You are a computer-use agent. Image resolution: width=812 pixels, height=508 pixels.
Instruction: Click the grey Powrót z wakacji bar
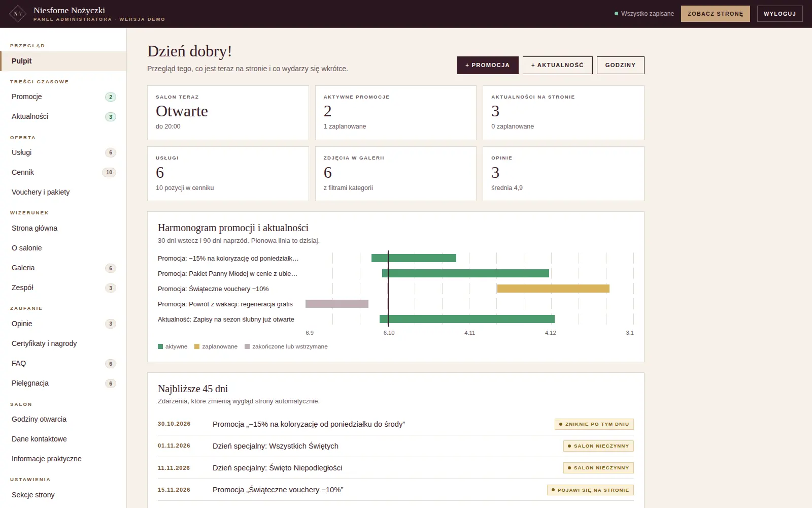[x=337, y=304]
